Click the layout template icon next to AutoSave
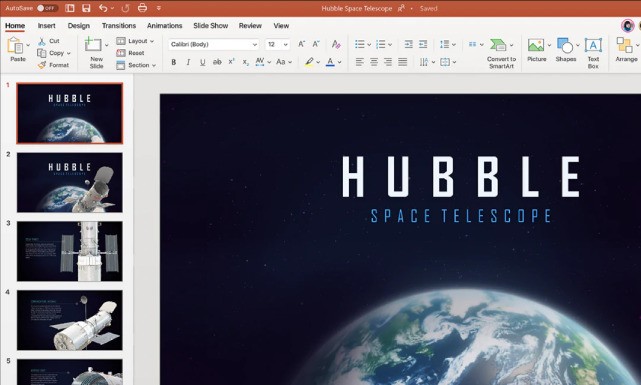The height and width of the screenshot is (385, 641). [x=70, y=8]
